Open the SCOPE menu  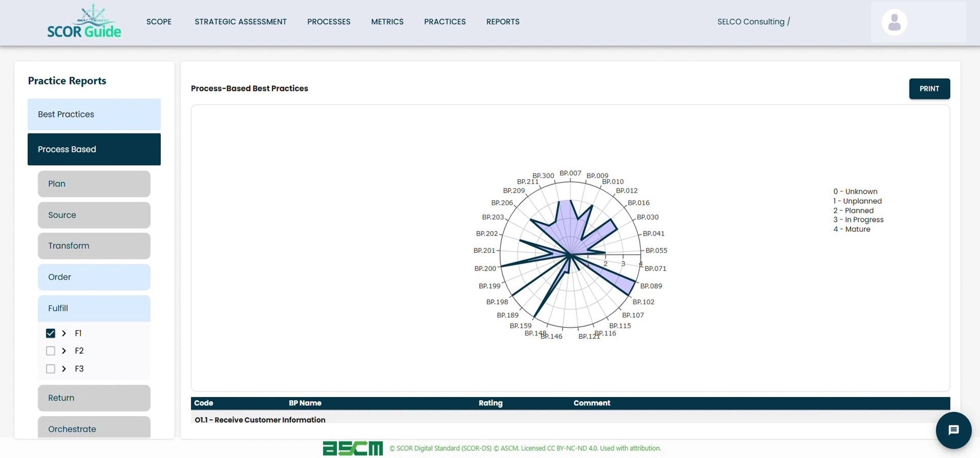(x=159, y=21)
